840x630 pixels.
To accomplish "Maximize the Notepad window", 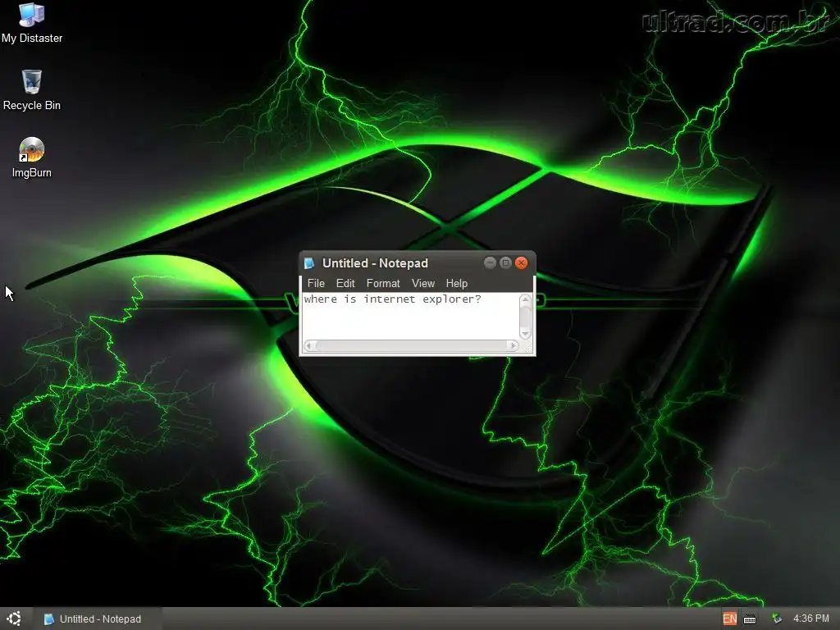I will (505, 262).
